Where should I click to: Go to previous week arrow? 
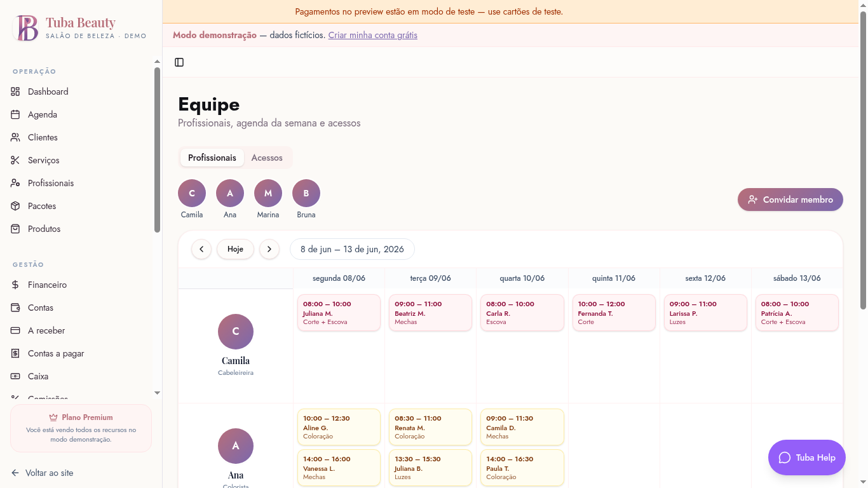pyautogui.click(x=201, y=249)
